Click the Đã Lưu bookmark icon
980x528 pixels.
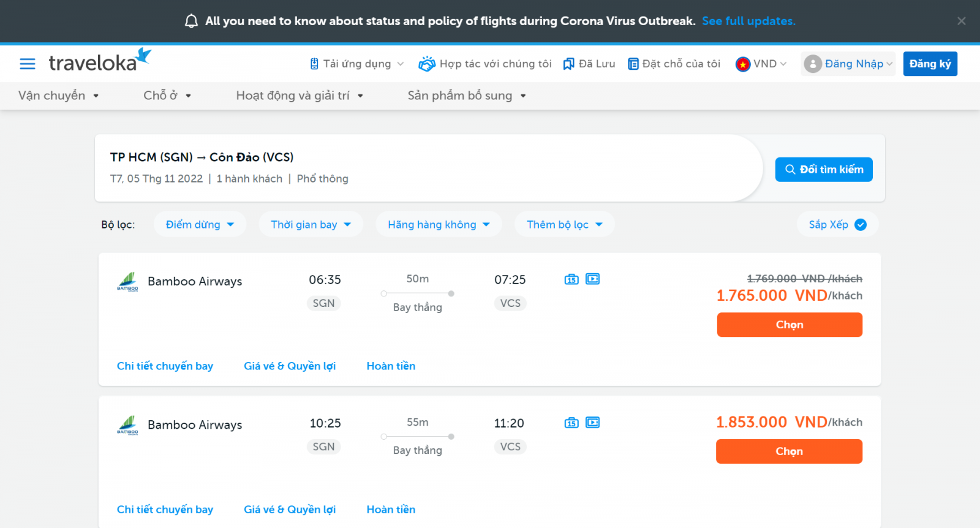tap(568, 64)
